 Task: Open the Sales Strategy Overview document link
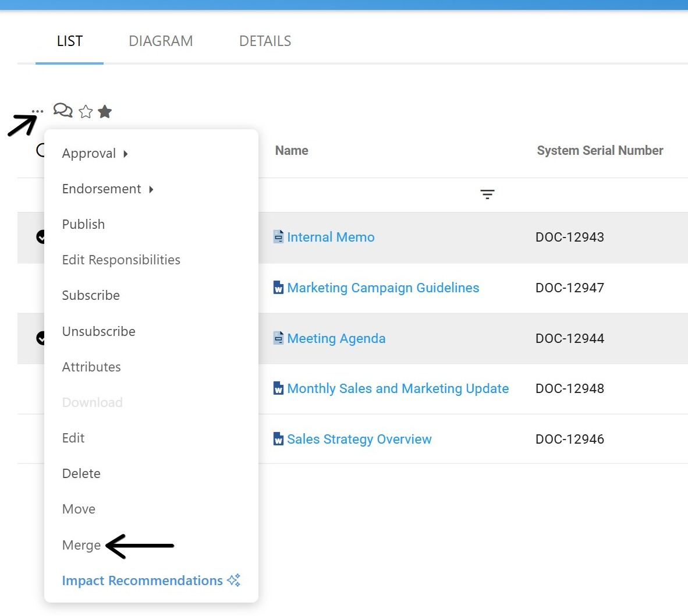pos(359,439)
